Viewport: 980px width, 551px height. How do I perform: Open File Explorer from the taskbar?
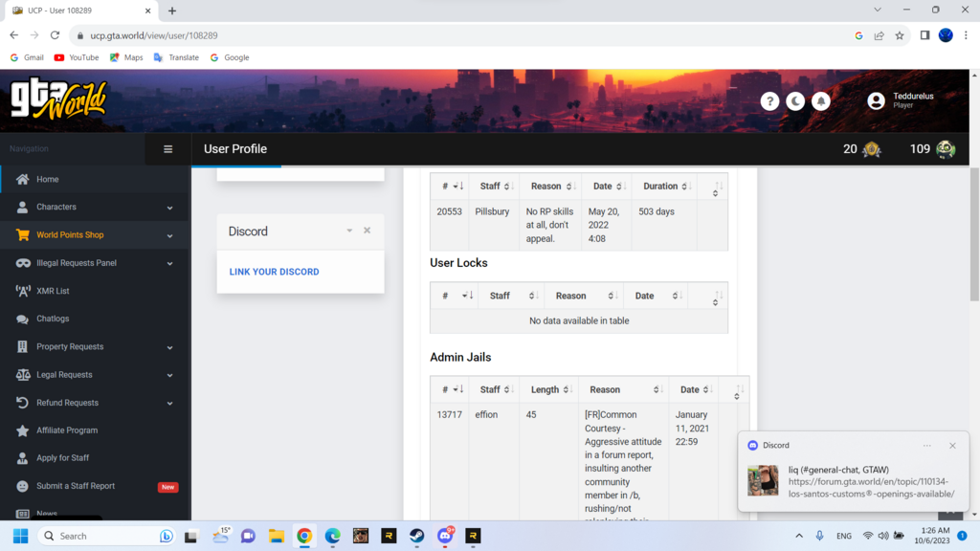pos(277,536)
